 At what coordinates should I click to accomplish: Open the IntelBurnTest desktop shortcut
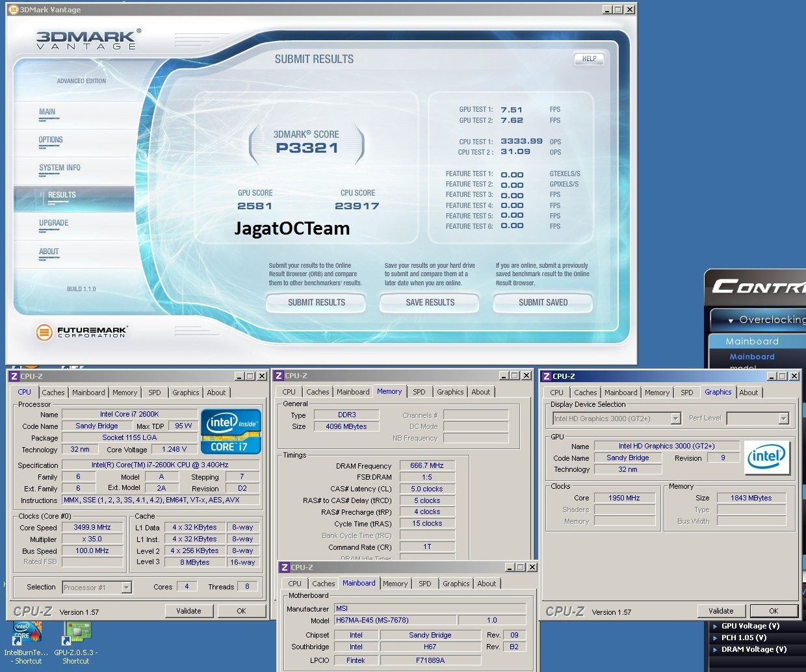click(x=26, y=635)
